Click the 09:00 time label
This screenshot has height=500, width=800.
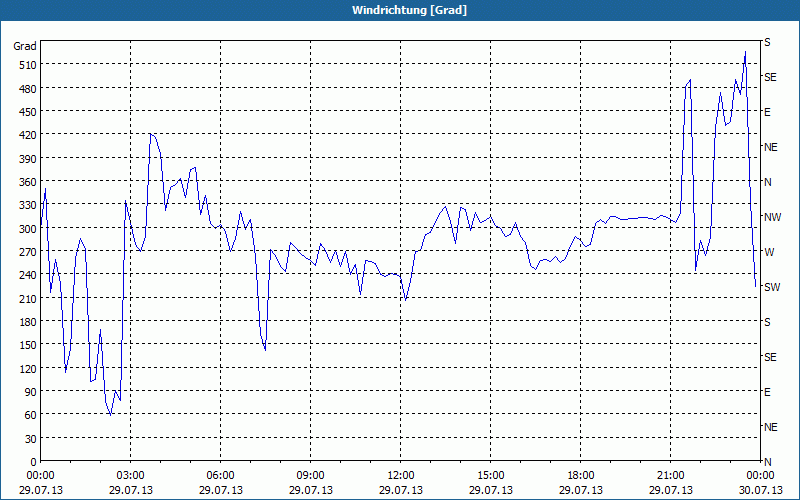click(311, 476)
